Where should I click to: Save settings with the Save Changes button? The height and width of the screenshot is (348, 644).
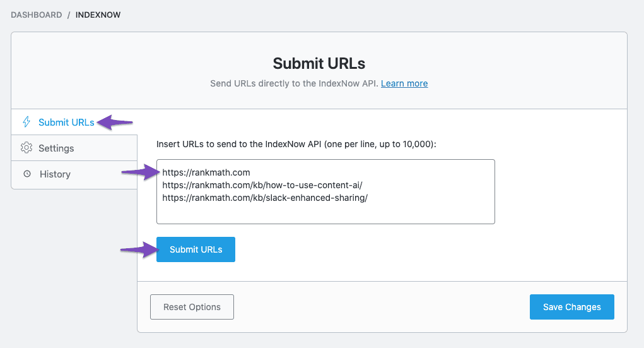571,307
